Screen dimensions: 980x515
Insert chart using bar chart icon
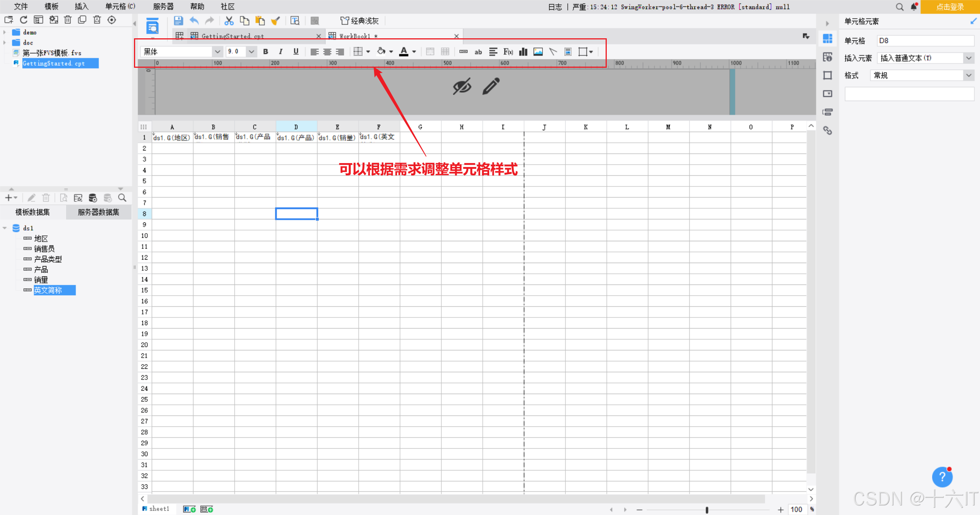[x=523, y=52]
